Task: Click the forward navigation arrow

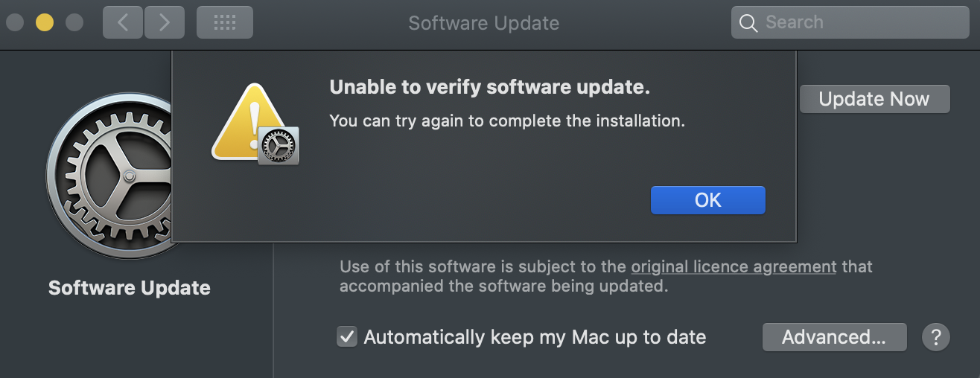Action: (165, 23)
